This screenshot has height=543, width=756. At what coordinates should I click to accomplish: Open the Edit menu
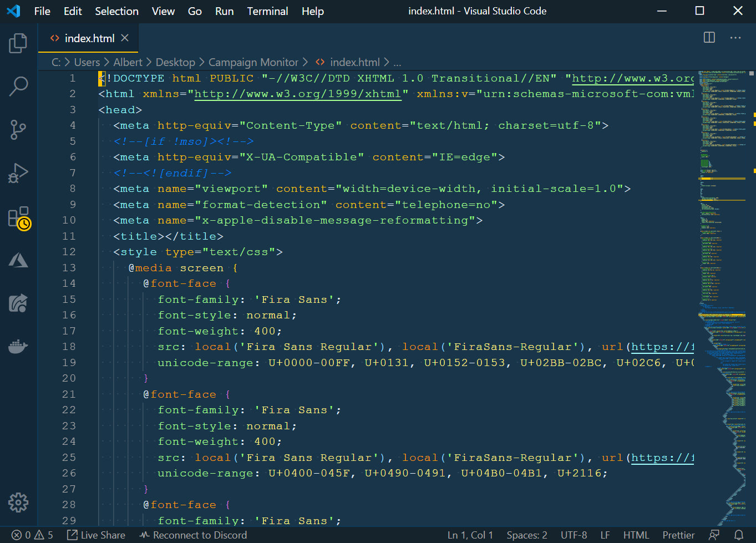[73, 11]
